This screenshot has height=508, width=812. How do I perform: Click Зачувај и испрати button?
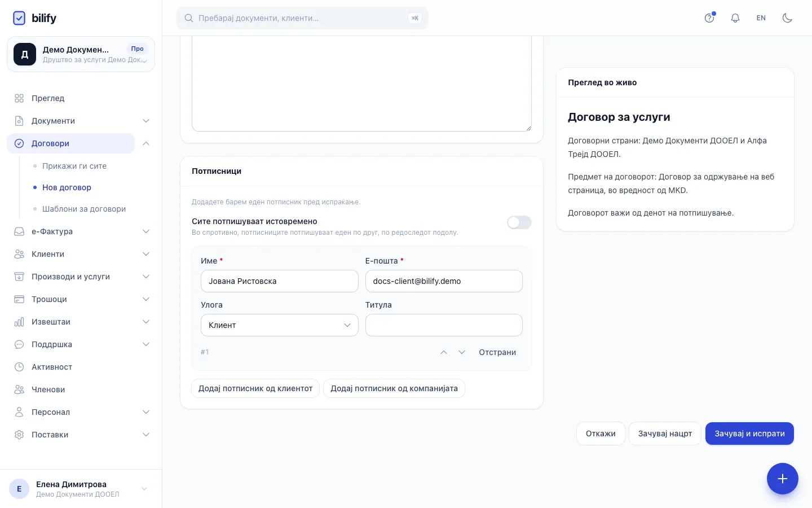pos(749,433)
